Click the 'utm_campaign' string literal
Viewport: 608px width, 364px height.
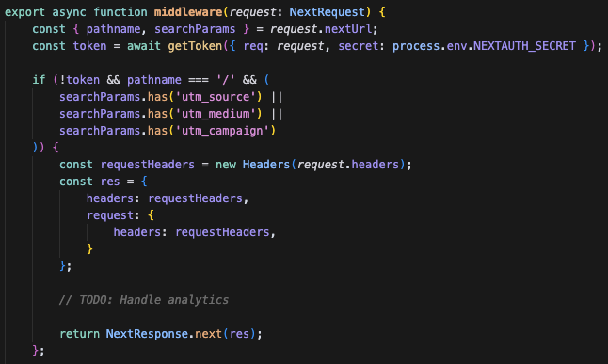222,131
